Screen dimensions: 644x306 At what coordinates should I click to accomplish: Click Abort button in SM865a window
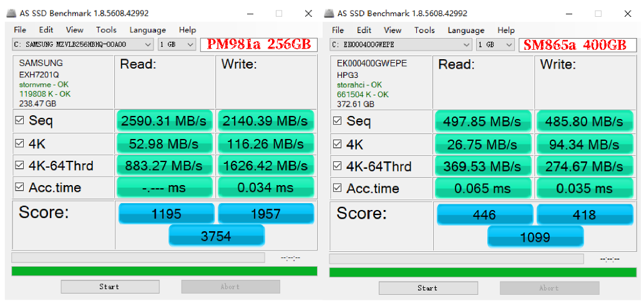click(549, 288)
